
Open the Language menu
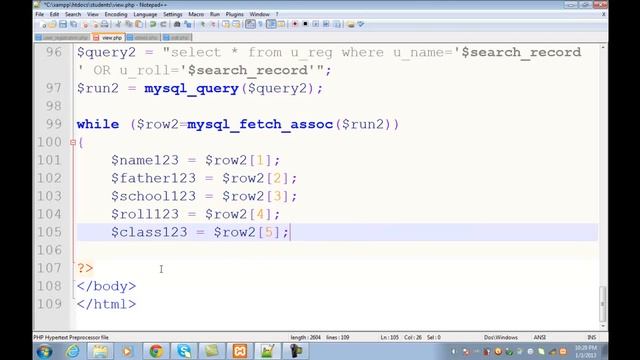pos(145,14)
